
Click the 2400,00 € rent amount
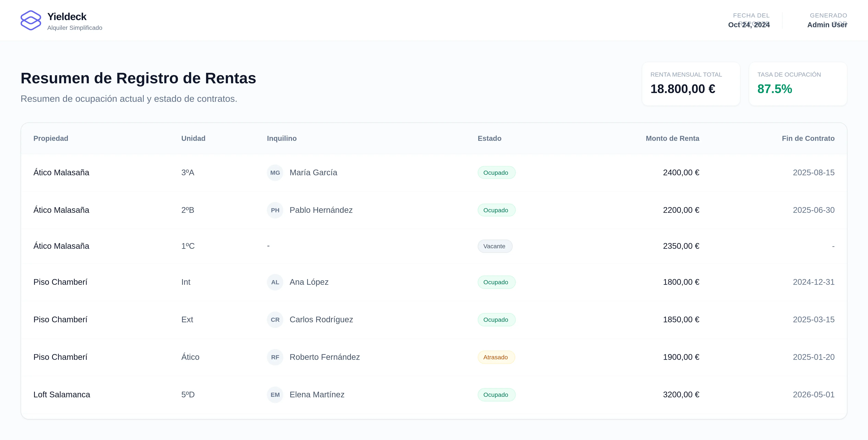681,173
